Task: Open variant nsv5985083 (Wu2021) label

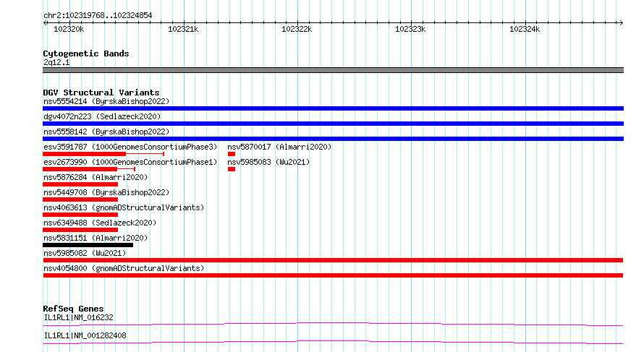Action: pos(268,162)
